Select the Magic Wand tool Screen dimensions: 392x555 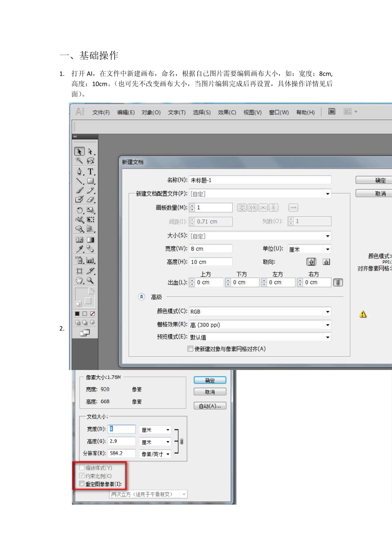(79, 161)
